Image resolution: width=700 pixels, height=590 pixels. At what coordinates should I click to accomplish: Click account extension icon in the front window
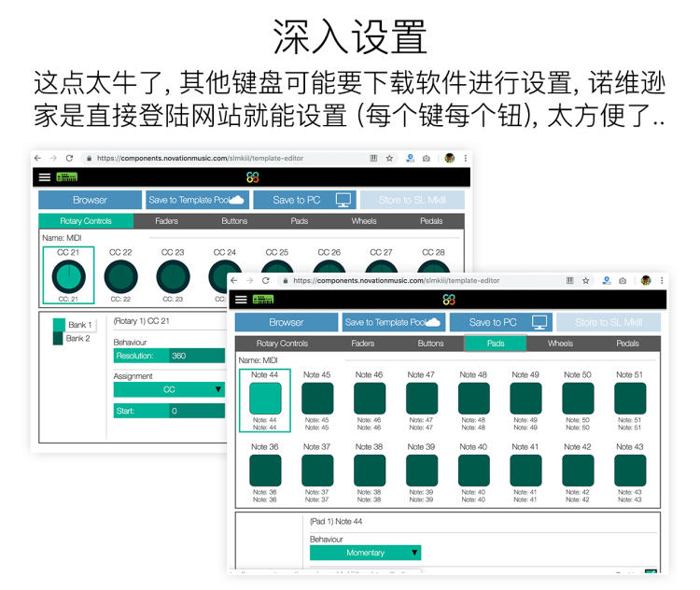[607, 280]
